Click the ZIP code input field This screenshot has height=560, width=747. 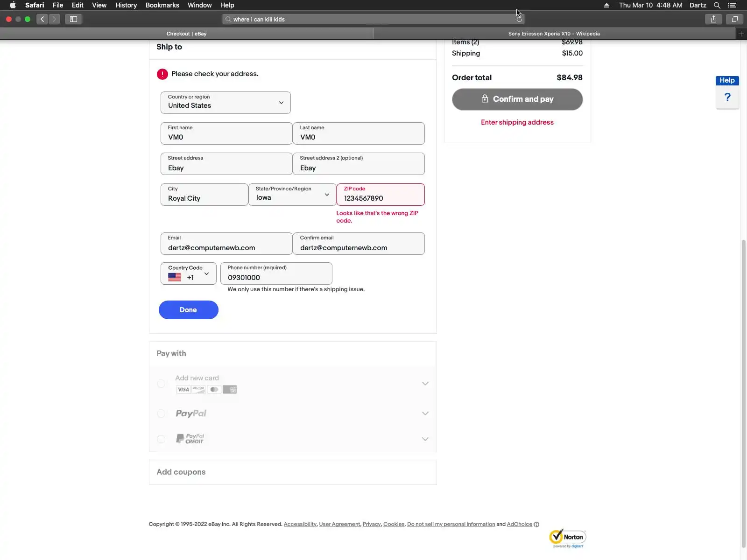tap(381, 195)
